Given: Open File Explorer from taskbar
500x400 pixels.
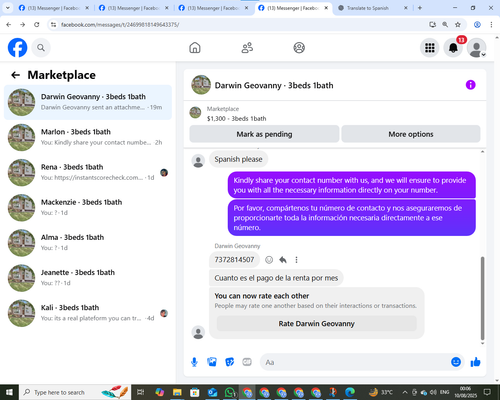Looking at the screenshot, I should [177, 392].
